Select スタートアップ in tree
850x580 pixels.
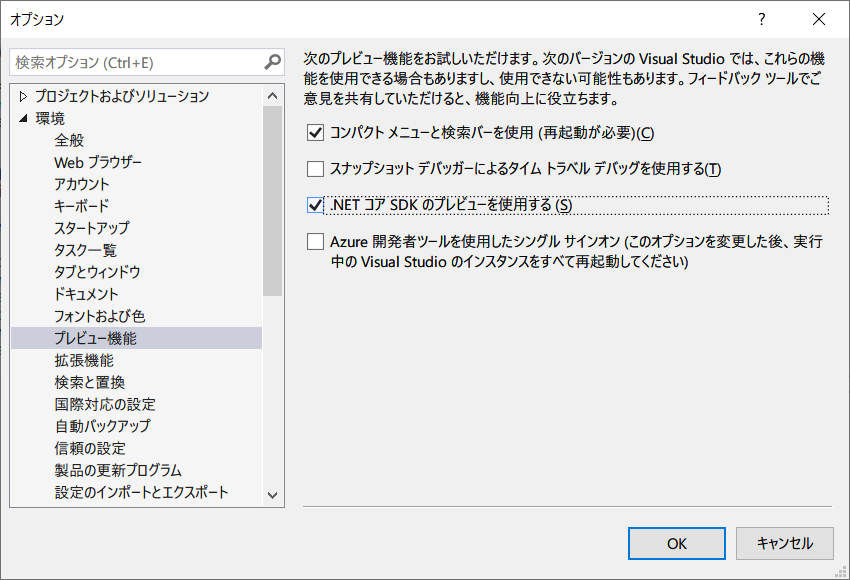92,228
